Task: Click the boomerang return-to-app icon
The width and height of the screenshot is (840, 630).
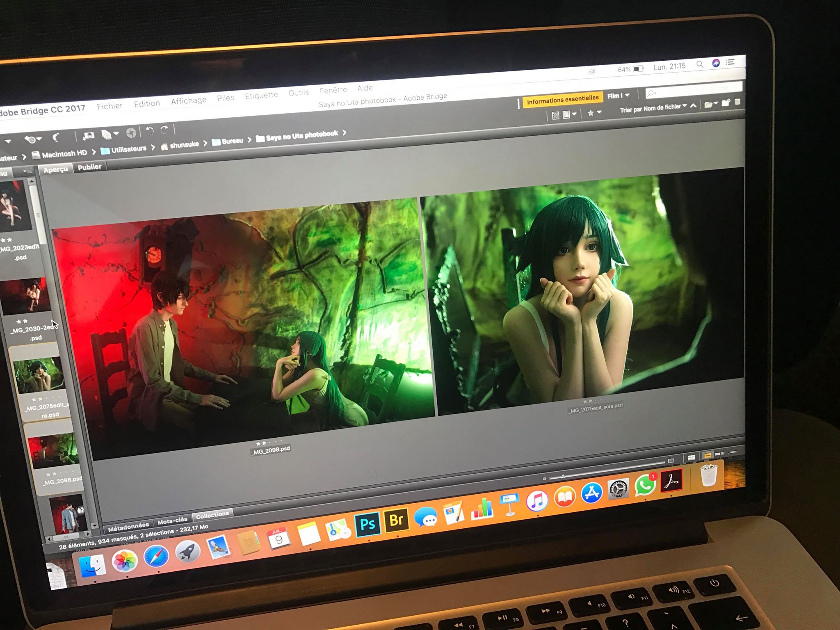Action: pyautogui.click(x=56, y=137)
